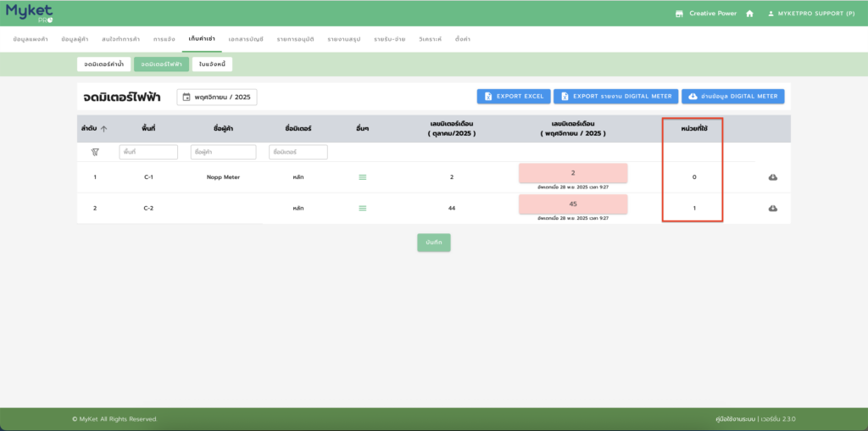Click the filter icon under ลำดับ column
The width and height of the screenshot is (868, 431).
coord(95,152)
